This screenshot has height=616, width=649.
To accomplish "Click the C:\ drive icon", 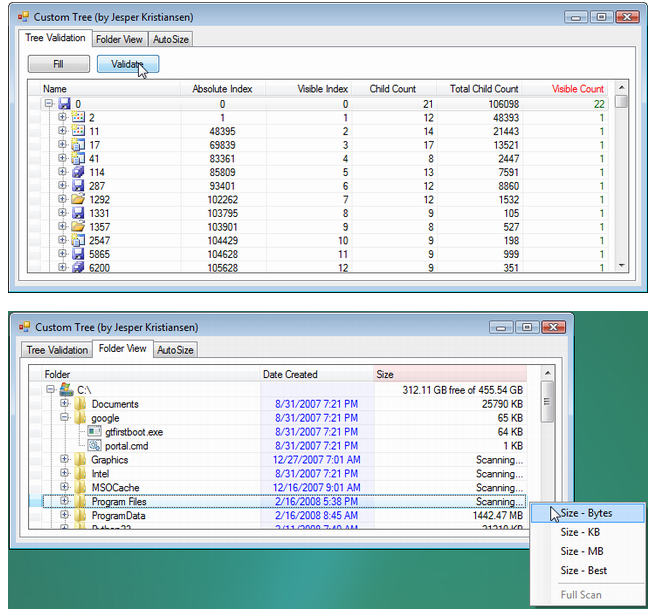I will click(x=65, y=390).
